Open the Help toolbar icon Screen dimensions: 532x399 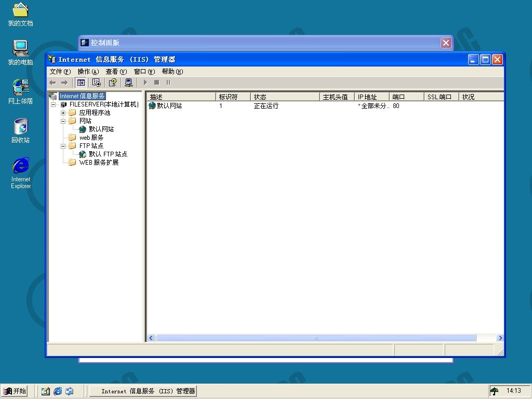tap(113, 83)
